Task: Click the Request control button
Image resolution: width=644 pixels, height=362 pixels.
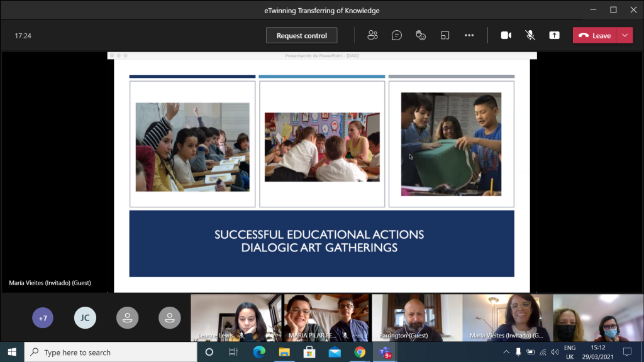Action: [301, 36]
